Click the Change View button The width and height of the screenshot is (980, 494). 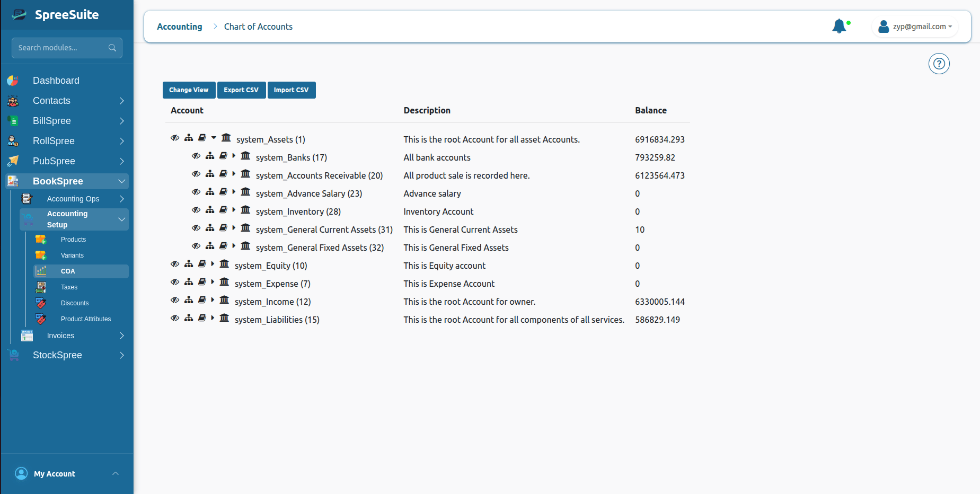[x=189, y=90]
